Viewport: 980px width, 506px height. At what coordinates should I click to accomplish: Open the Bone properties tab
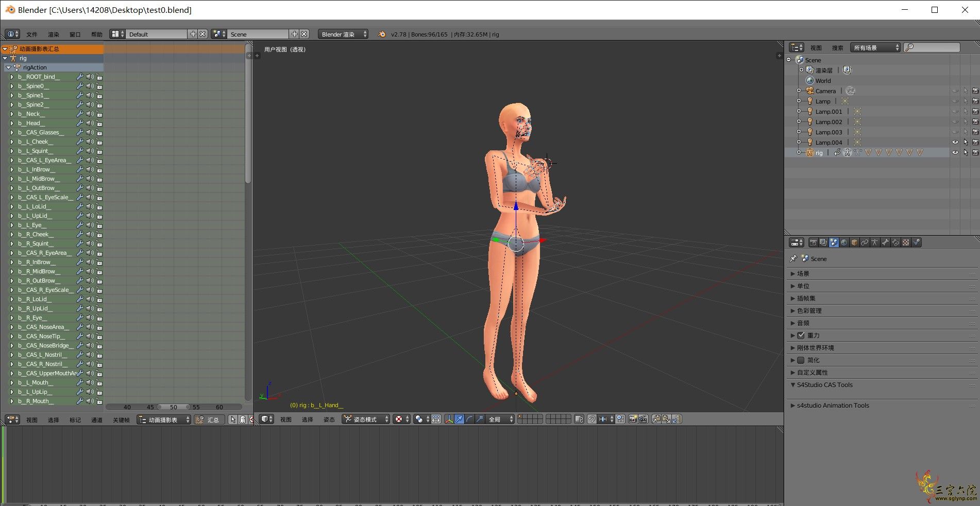coord(885,242)
